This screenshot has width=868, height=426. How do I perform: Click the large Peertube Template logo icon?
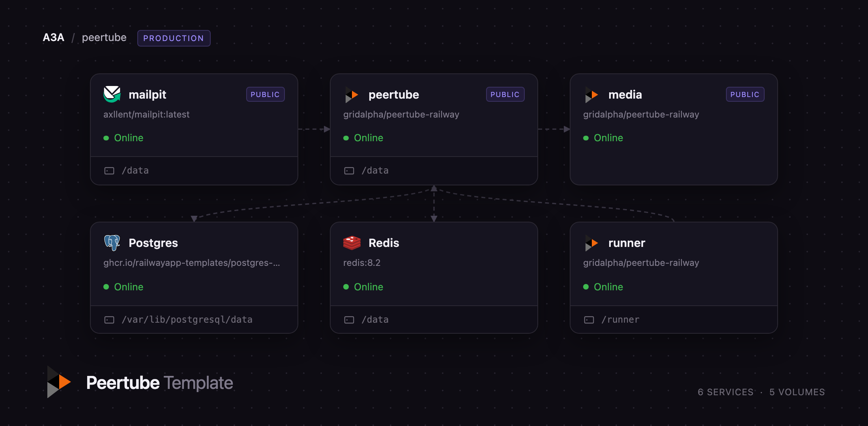(x=59, y=382)
